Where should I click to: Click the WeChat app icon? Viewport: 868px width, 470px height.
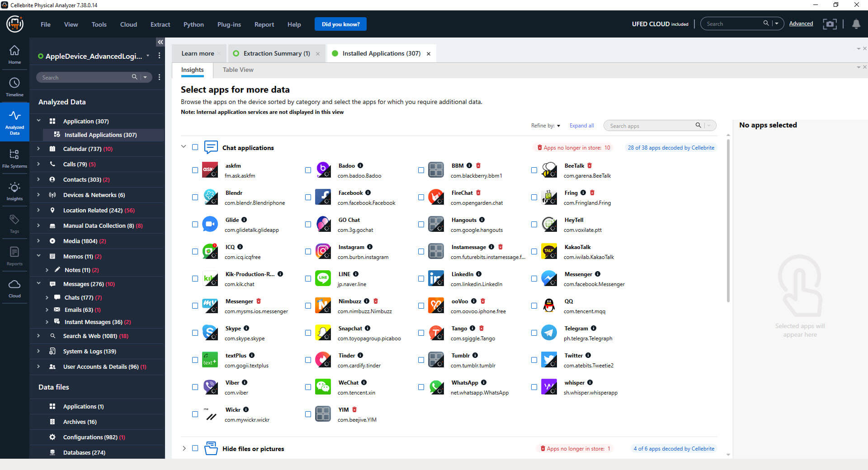click(323, 387)
